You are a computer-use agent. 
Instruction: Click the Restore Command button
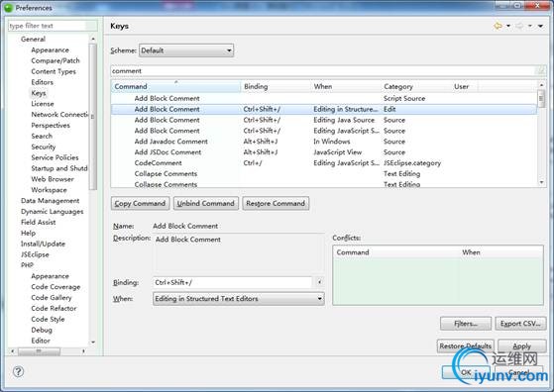point(276,204)
